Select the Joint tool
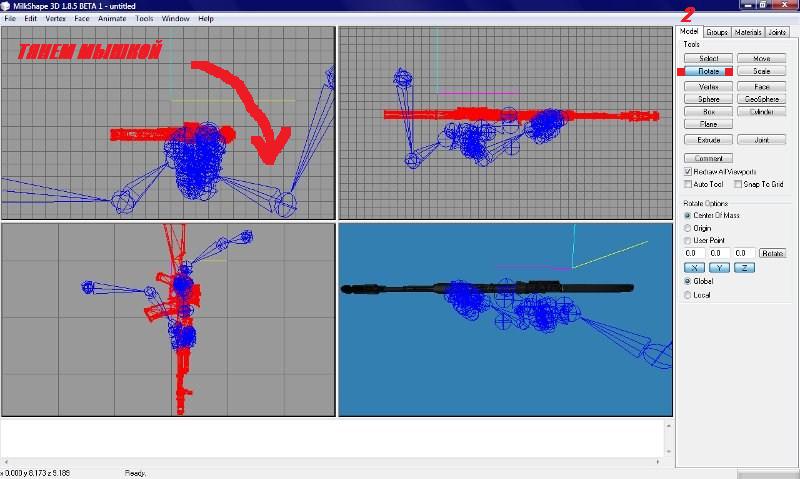Viewport: 800px width, 479px height. (x=762, y=140)
